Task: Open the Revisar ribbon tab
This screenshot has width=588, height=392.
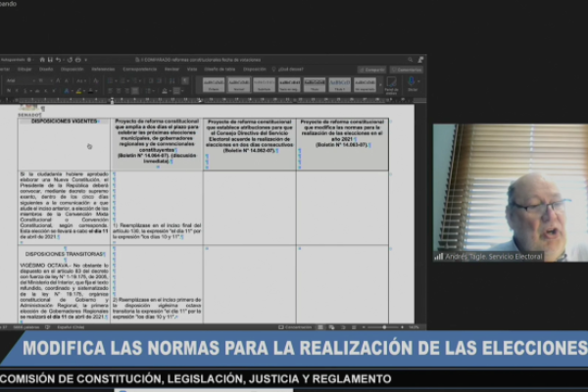Action: pos(171,70)
